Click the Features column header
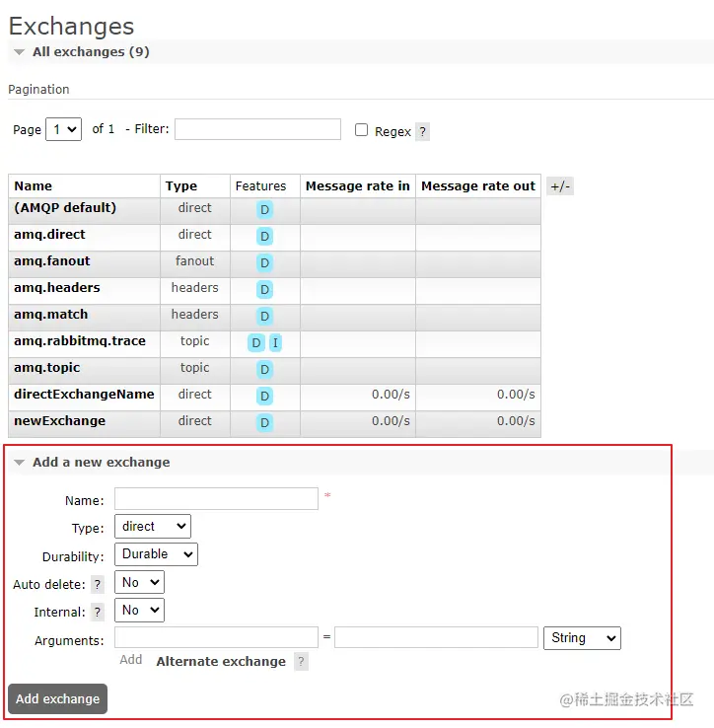Screen dimensions: 714x728 [x=260, y=185]
